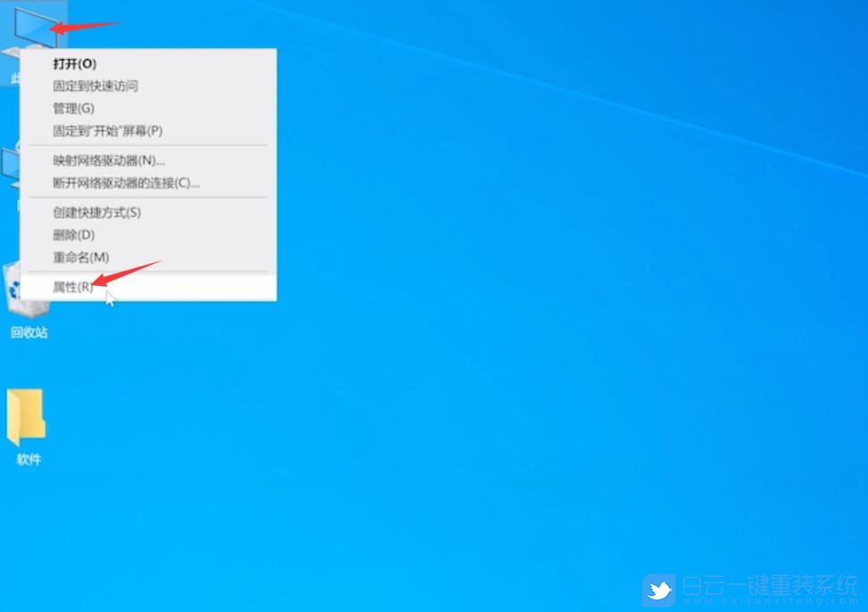Click the 此 label under This PC icon

click(x=15, y=79)
